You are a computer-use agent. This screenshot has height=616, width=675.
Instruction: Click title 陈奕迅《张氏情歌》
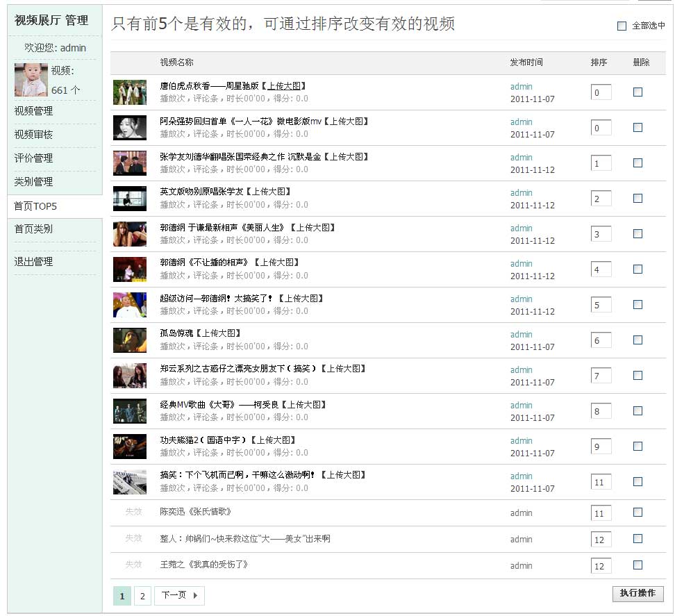[196, 512]
